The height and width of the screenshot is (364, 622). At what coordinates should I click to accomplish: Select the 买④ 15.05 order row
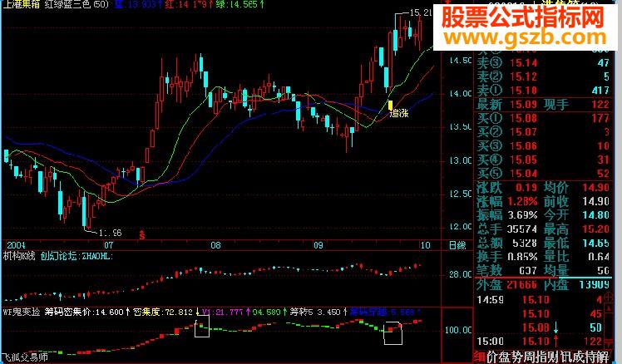pyautogui.click(x=543, y=160)
